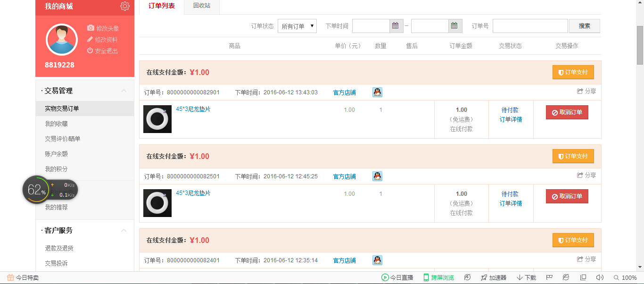Open 今日特卖 gift icon in status bar
The width and height of the screenshot is (644, 284).
(10, 277)
